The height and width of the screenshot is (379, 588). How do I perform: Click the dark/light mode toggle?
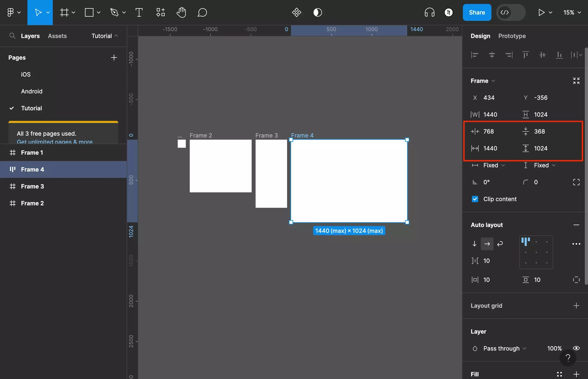(x=317, y=12)
